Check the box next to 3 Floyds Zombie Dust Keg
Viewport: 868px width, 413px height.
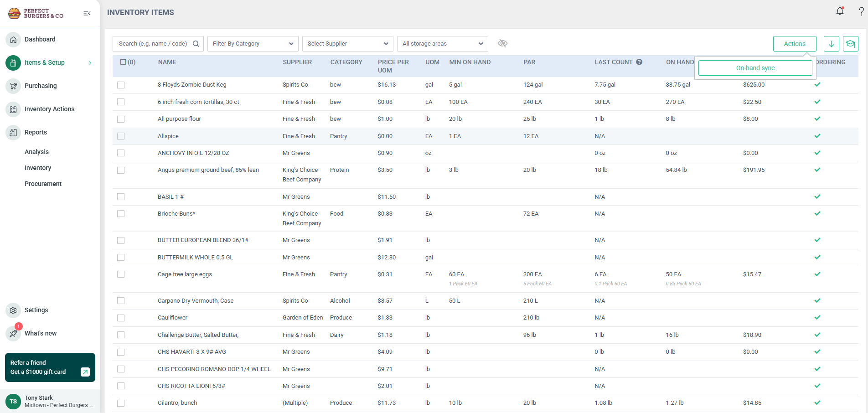(121, 85)
